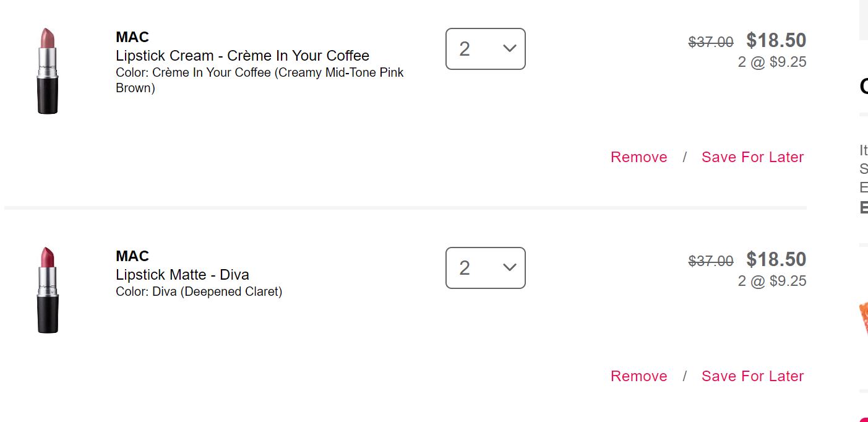868x422 pixels.
Task: Save Crème In Your Coffee lipstick for later
Action: [x=752, y=157]
